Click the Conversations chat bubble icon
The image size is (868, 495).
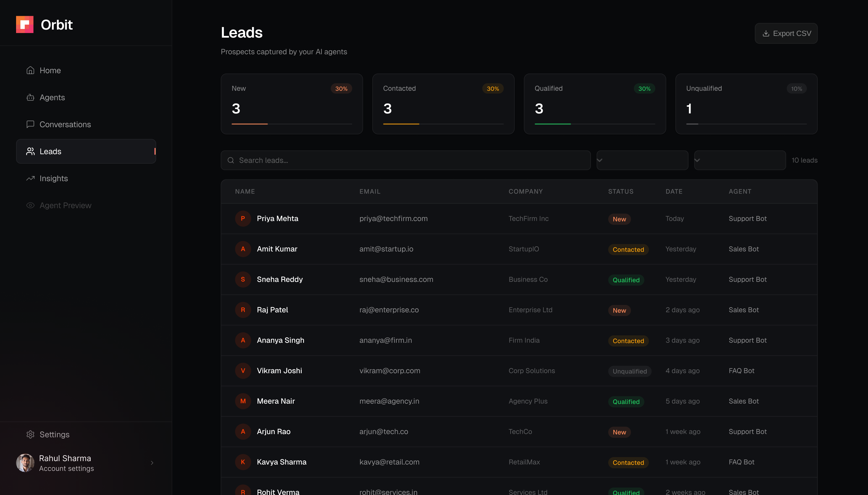(x=30, y=124)
